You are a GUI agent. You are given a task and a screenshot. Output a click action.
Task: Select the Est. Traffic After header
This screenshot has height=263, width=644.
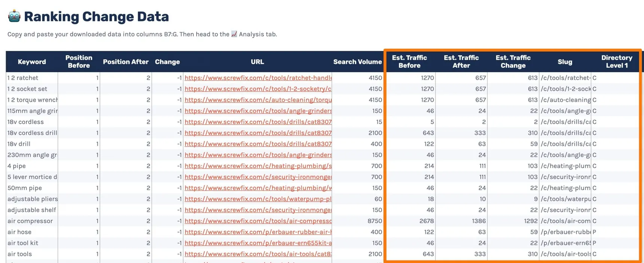click(461, 62)
